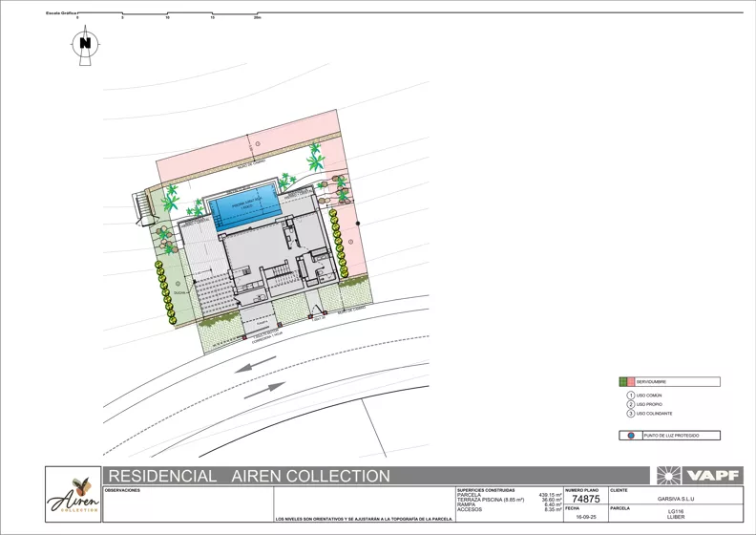Click the 'SUPERFICIES CONSTRUIDAS' heading
Screen dimensions: 756x535
pos(486,490)
